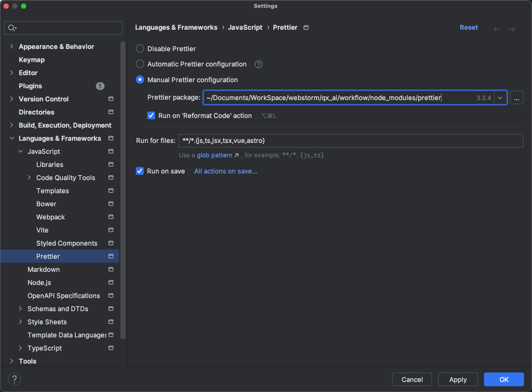
Task: Click the Plugins update count badge
Action: [x=100, y=86]
